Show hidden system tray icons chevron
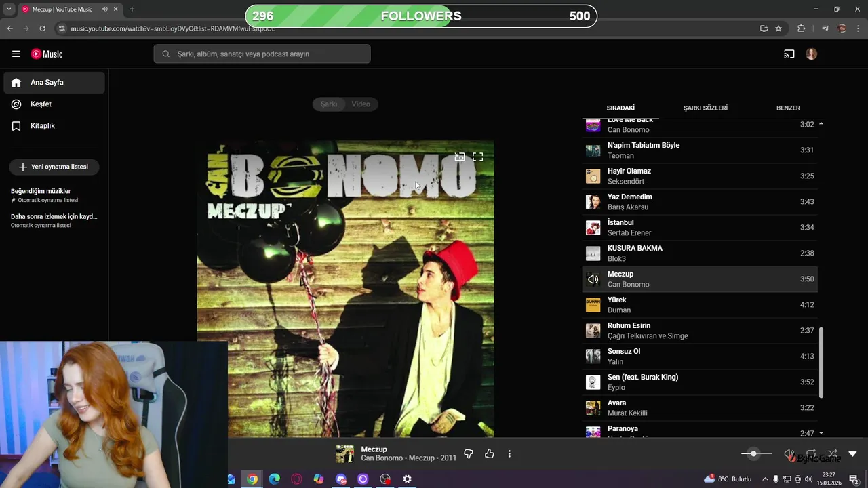The width and height of the screenshot is (868, 488). click(x=766, y=479)
